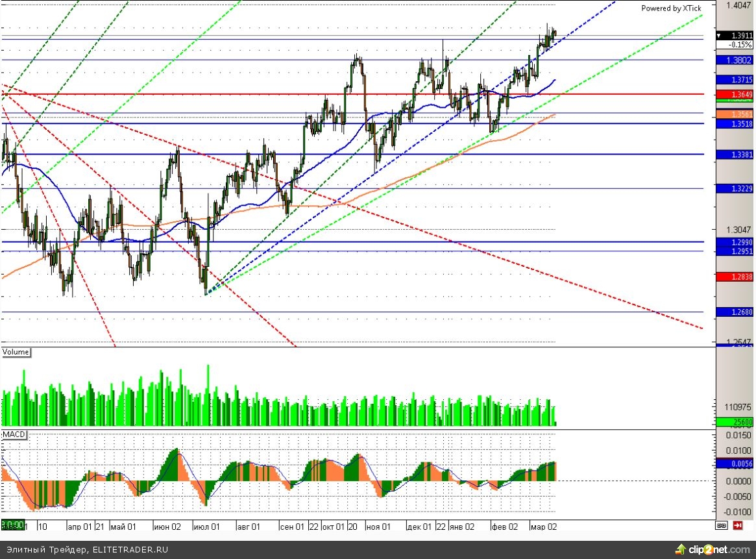
Task: Click the -0.0100 MACD axis label
Action: tap(738, 512)
